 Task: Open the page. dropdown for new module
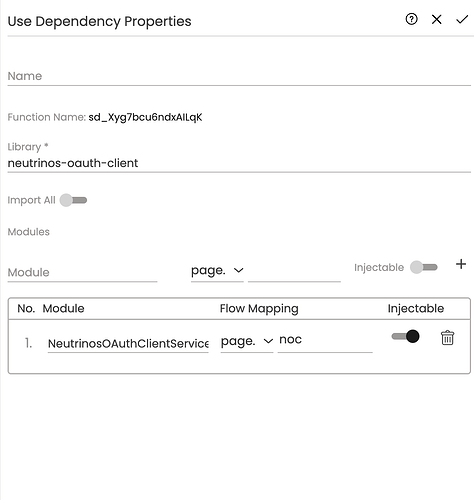point(217,271)
